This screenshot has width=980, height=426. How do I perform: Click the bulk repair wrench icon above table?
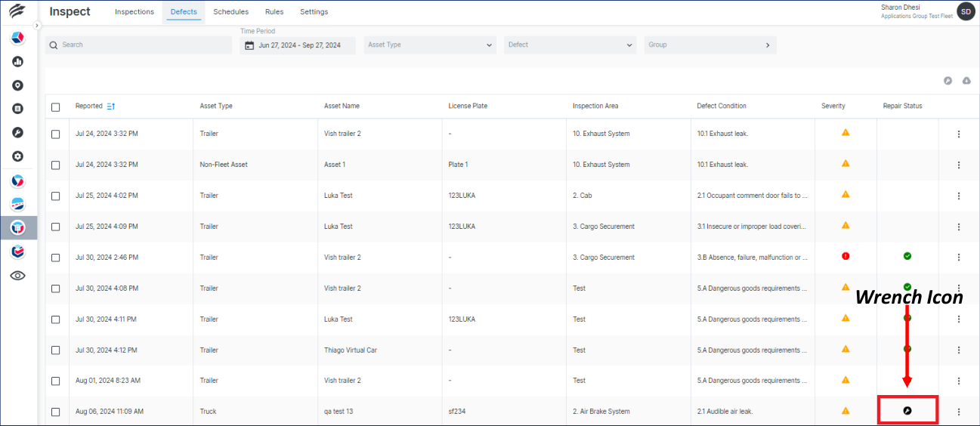click(x=948, y=81)
